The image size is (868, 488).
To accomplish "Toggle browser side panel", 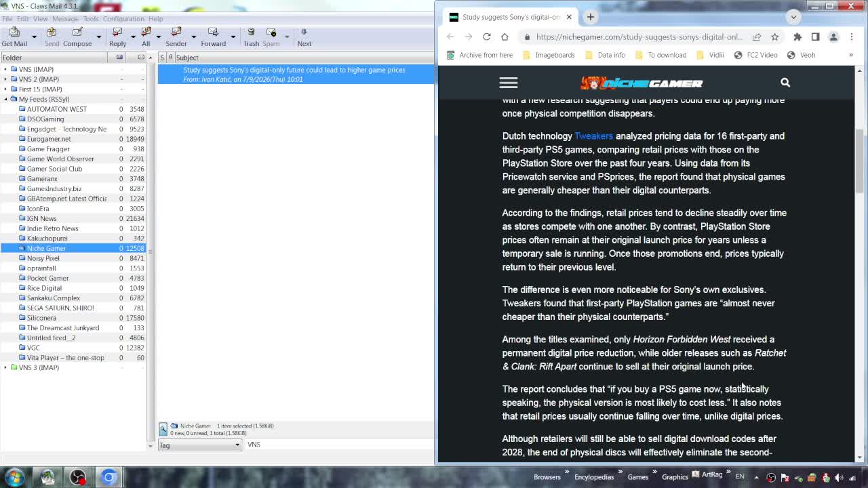I will [x=815, y=37].
